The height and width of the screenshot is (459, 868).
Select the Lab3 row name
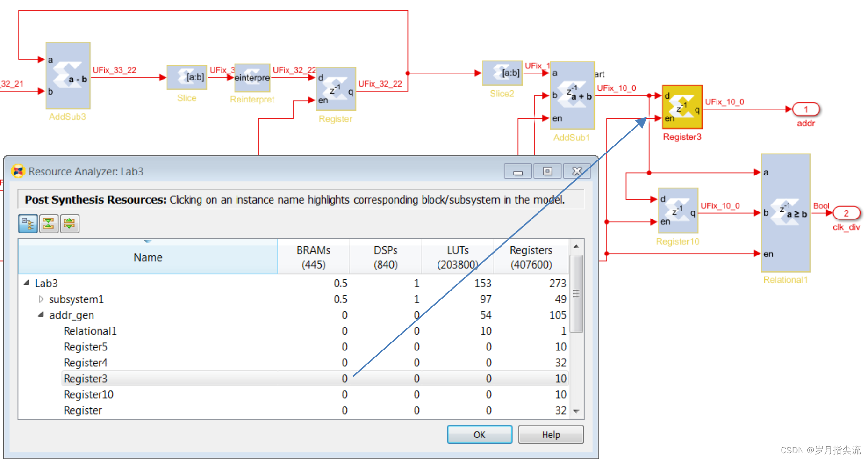(46, 283)
